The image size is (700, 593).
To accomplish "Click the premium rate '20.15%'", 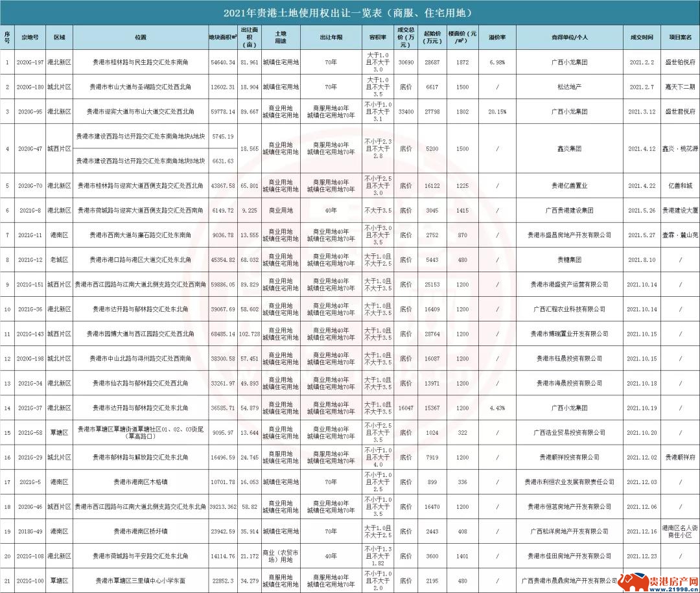I will pos(497,111).
